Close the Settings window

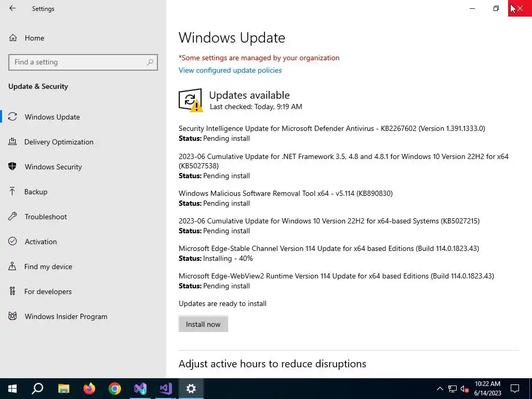click(x=520, y=8)
